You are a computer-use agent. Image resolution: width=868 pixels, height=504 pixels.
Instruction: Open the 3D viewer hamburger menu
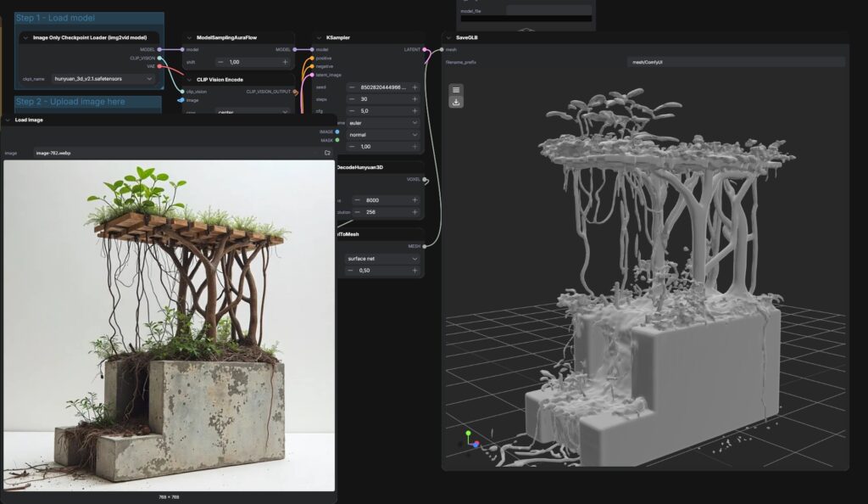456,89
